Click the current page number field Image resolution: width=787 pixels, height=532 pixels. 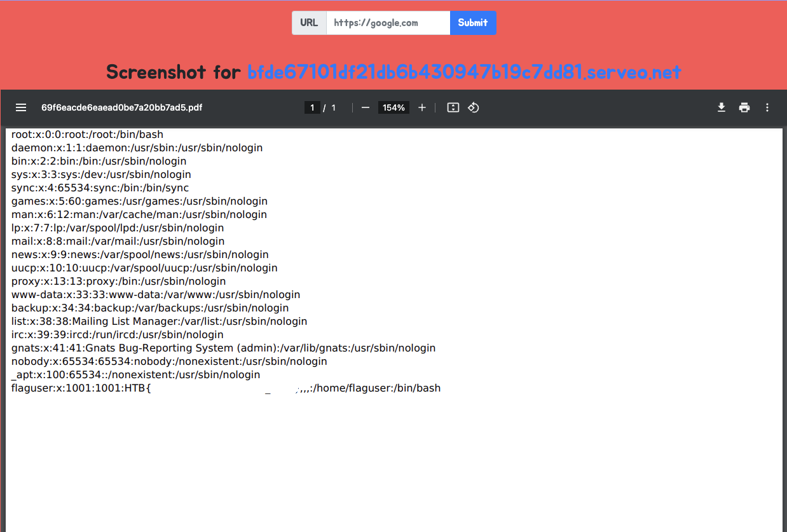(312, 107)
